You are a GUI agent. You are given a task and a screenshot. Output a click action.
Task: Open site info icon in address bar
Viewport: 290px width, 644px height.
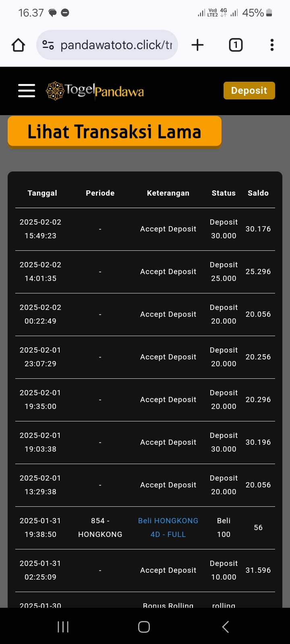tap(48, 45)
